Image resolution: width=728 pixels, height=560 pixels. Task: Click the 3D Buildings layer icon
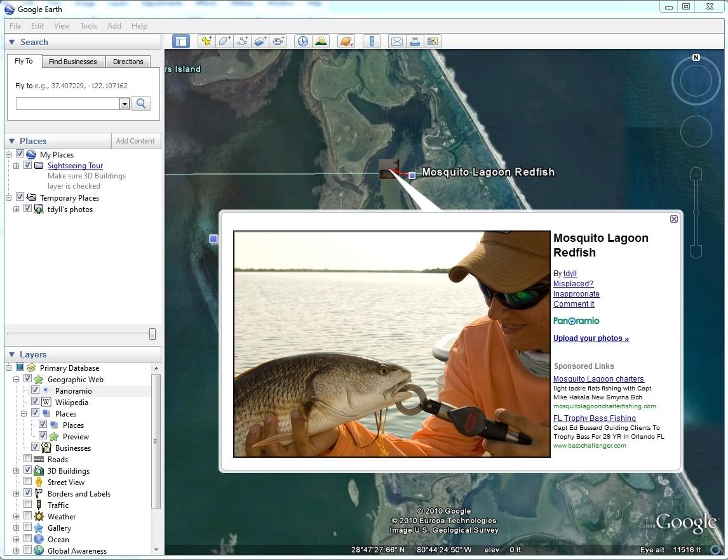point(39,470)
